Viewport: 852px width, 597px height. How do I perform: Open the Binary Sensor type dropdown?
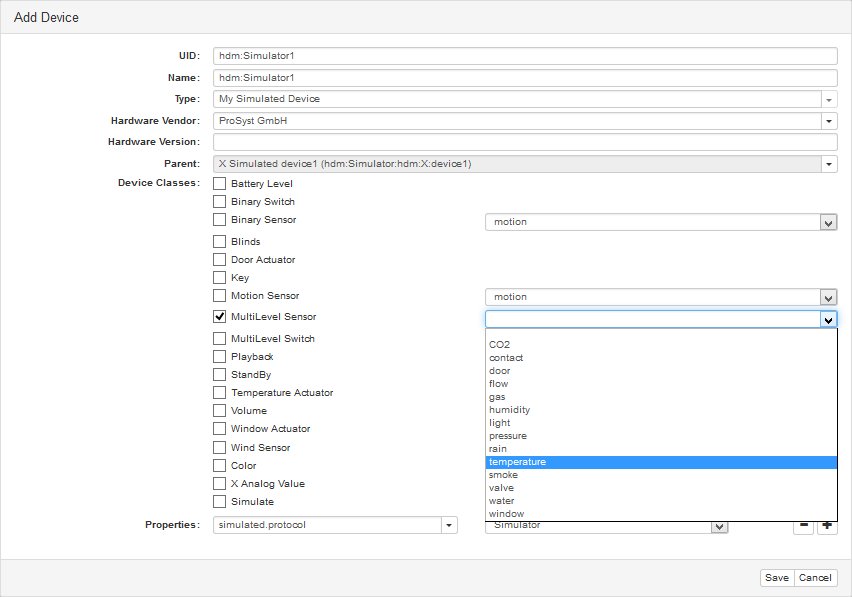click(828, 222)
